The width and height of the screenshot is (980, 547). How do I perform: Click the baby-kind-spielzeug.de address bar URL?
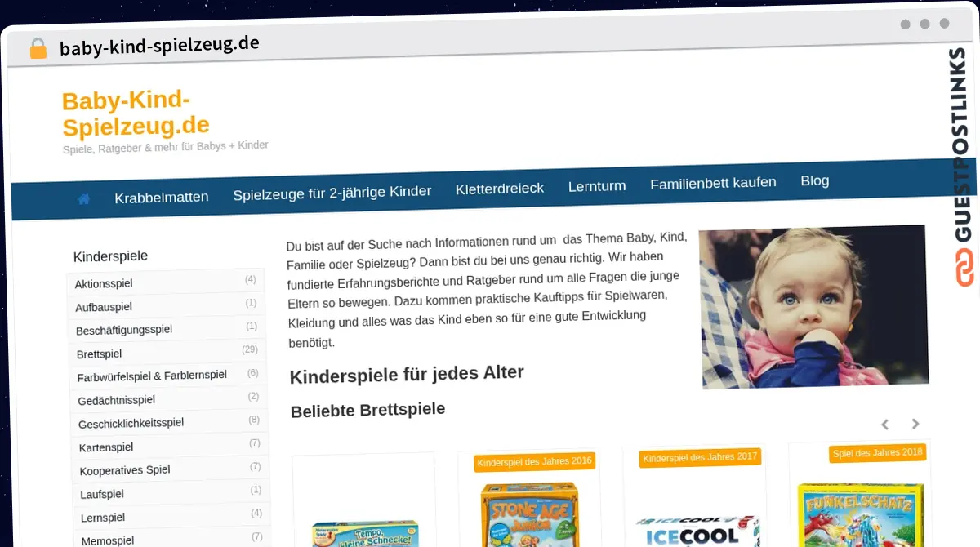point(159,46)
